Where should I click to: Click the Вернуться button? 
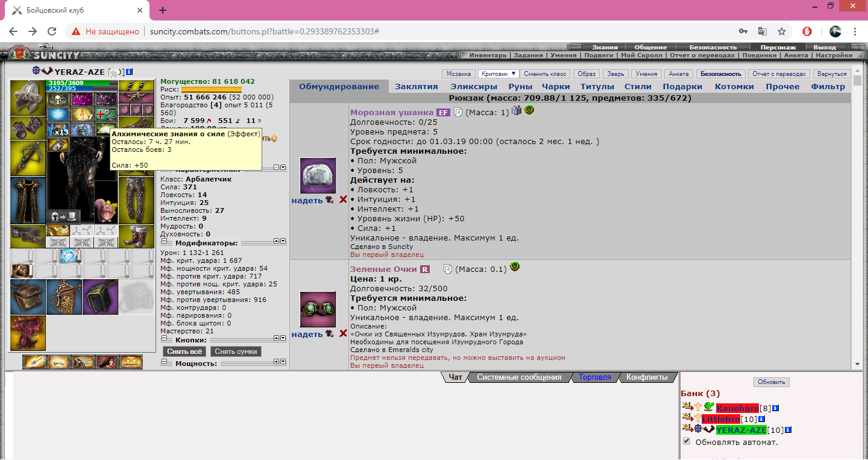831,74
